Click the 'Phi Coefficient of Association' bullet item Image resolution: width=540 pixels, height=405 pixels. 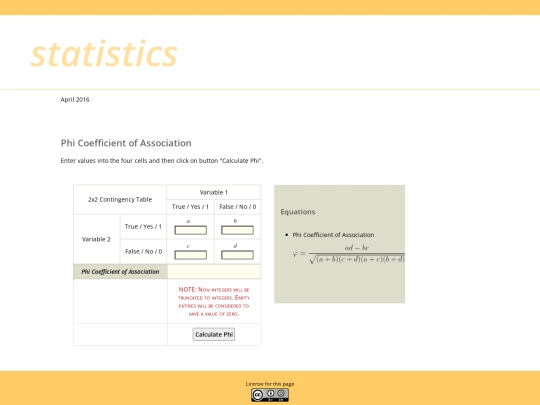(333, 235)
